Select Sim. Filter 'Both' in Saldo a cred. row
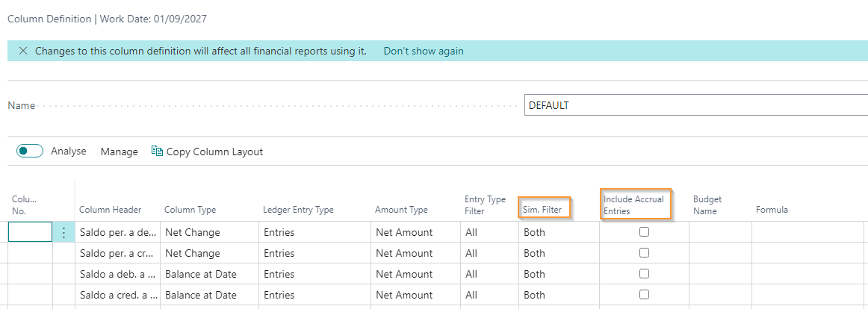Image resolution: width=868 pixels, height=309 pixels. (559, 295)
